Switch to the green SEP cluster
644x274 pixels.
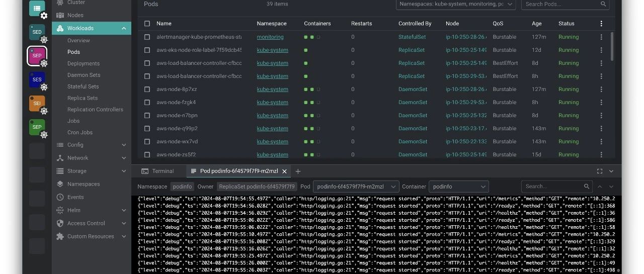[x=37, y=127]
